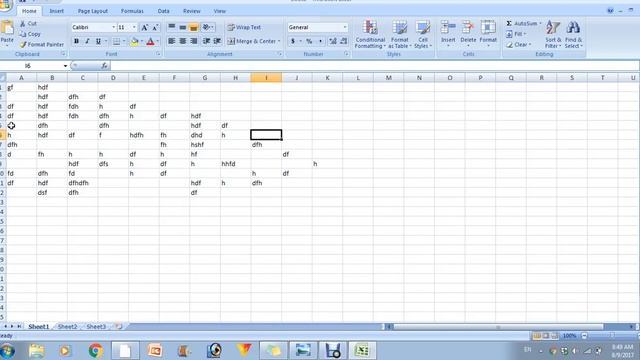
Task: Open the text orientation button
Action: point(207,27)
